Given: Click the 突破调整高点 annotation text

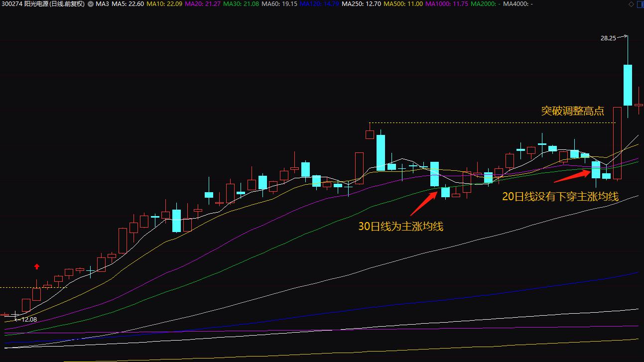Looking at the screenshot, I should pos(573,111).
